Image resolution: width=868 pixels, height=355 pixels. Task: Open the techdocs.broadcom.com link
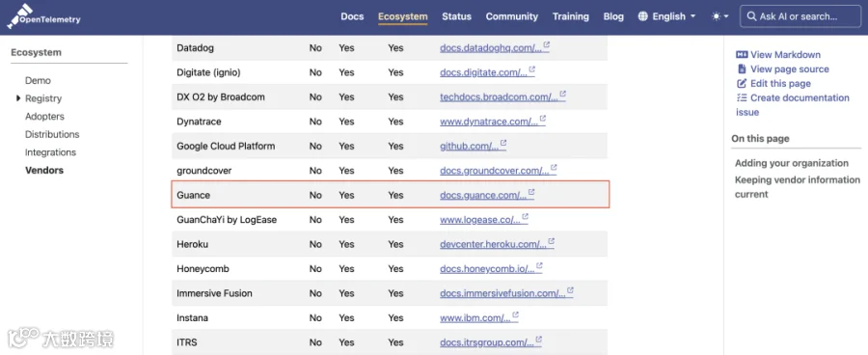click(499, 96)
